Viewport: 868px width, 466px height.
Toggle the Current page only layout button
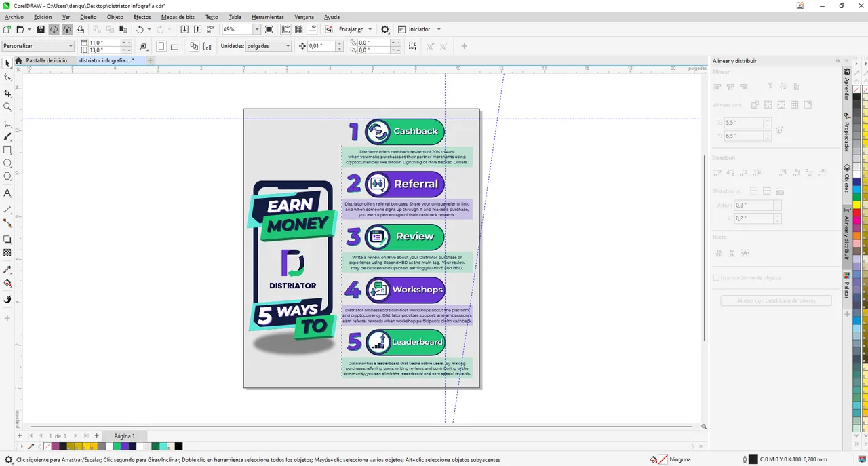208,46
